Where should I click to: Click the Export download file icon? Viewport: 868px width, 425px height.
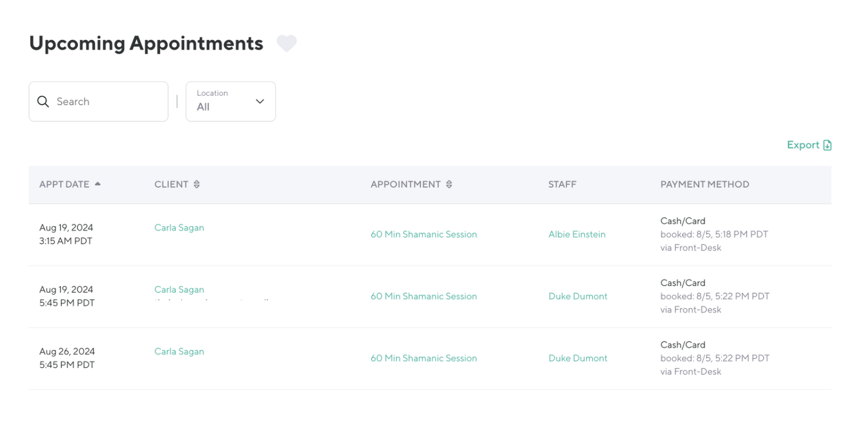coord(827,145)
